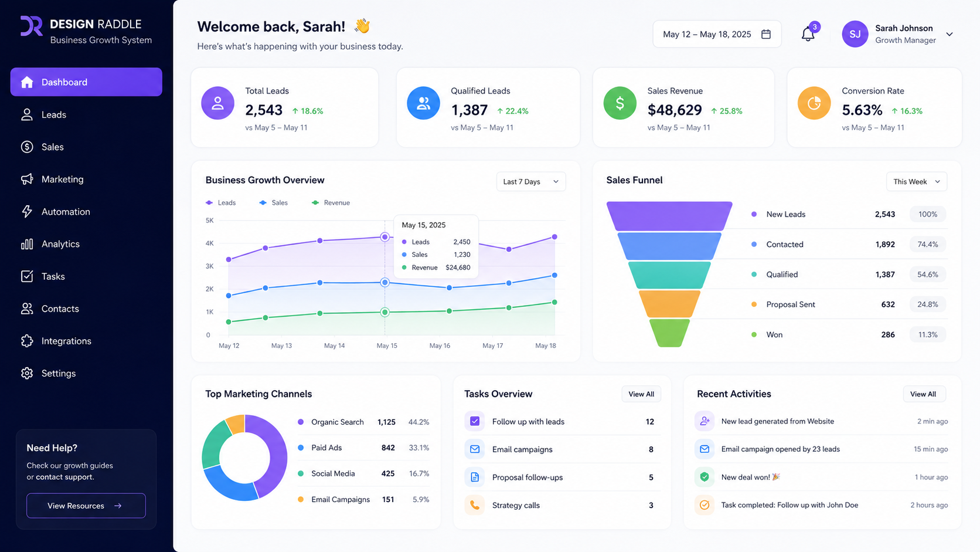Viewport: 980px width, 552px height.
Task: Click the orange Task completed check icon
Action: click(705, 505)
